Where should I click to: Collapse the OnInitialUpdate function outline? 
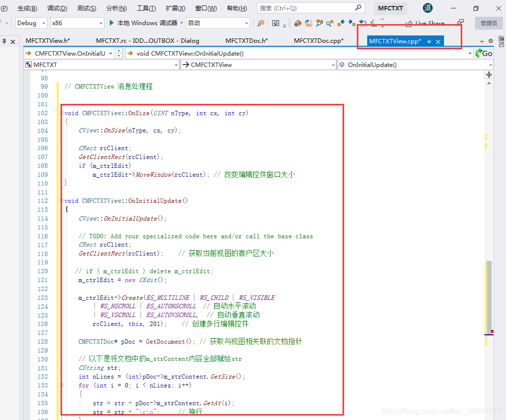[62, 201]
